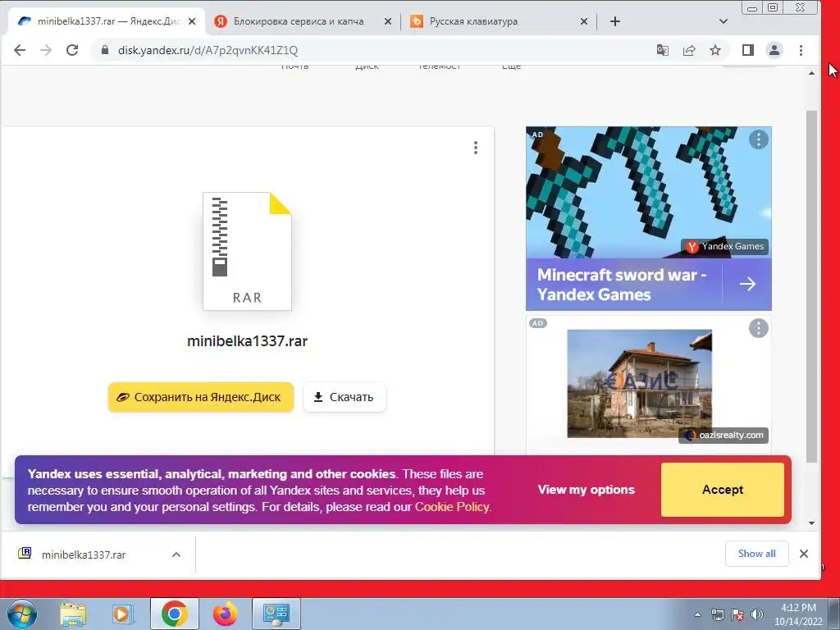This screenshot has width=840, height=630.
Task: Bookmark this page with star icon
Action: [715, 50]
